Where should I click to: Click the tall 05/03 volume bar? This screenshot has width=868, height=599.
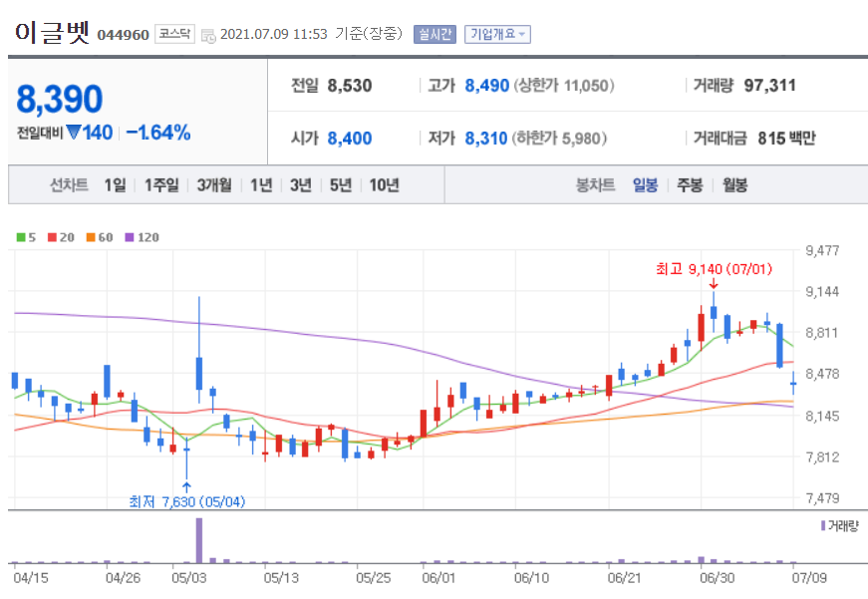click(199, 540)
